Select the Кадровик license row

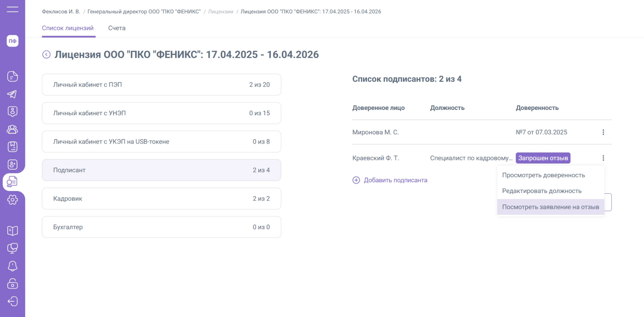pyautogui.click(x=161, y=198)
